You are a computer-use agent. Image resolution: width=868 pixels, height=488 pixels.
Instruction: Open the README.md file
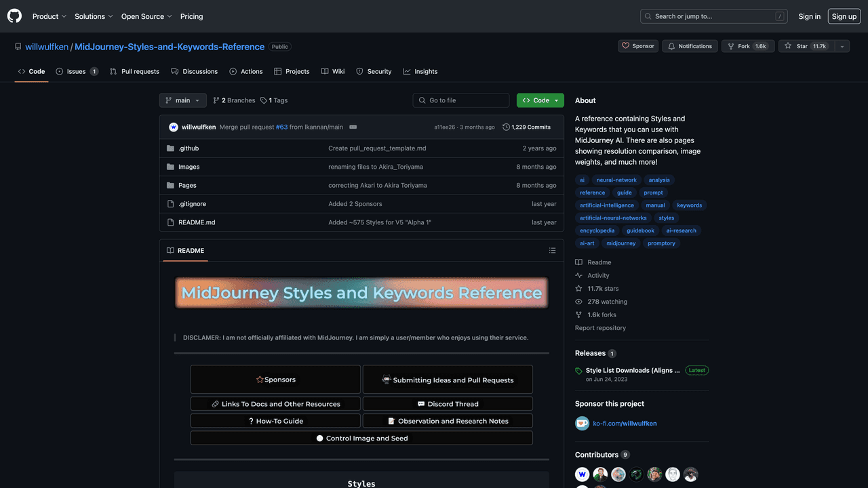point(197,222)
